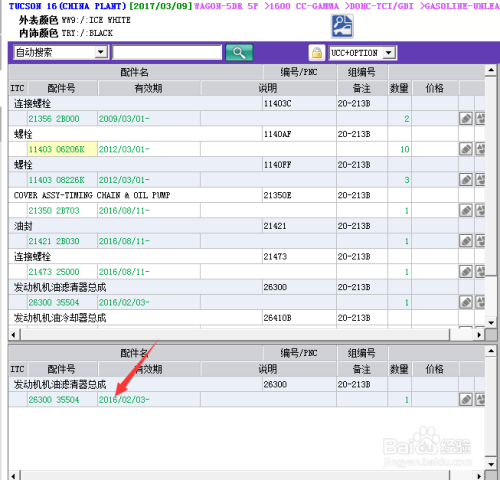Click PNC code 21350E
Image resolution: width=500 pixels, height=480 pixels.
click(278, 195)
